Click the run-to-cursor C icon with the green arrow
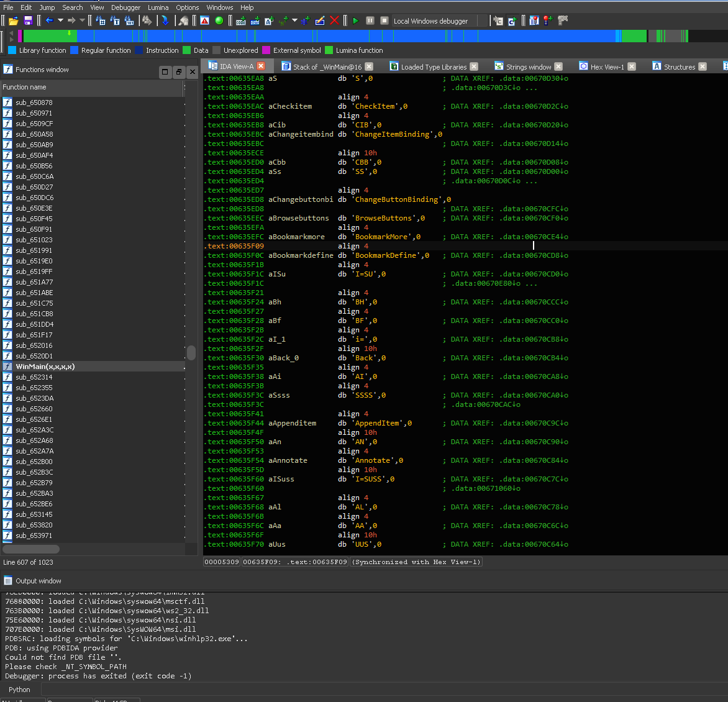This screenshot has width=728, height=702. 512,21
